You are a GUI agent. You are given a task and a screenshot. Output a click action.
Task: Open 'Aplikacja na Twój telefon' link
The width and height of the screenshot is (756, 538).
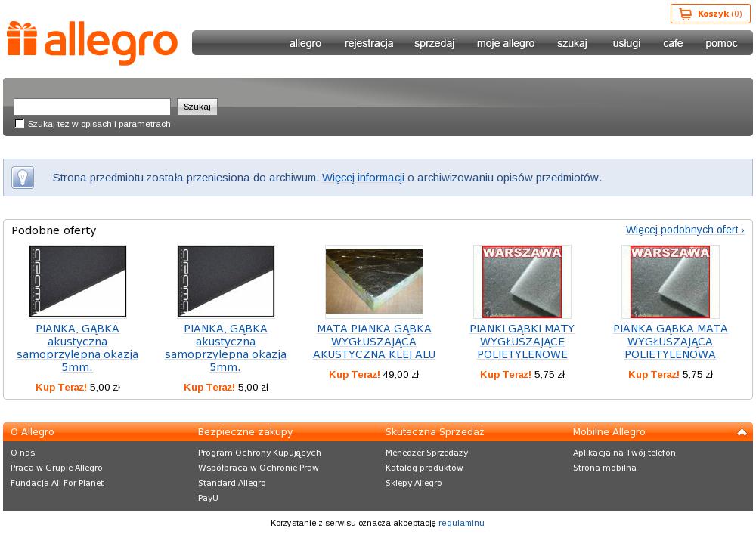pos(624,453)
